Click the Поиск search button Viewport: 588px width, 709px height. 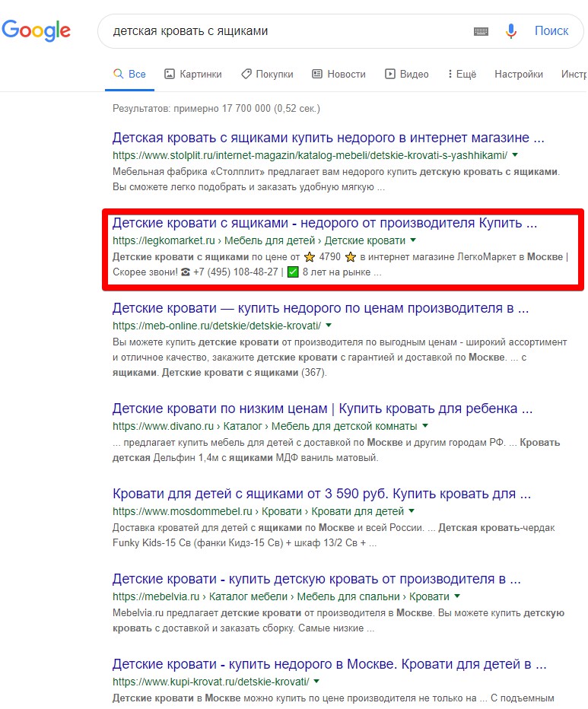[551, 30]
